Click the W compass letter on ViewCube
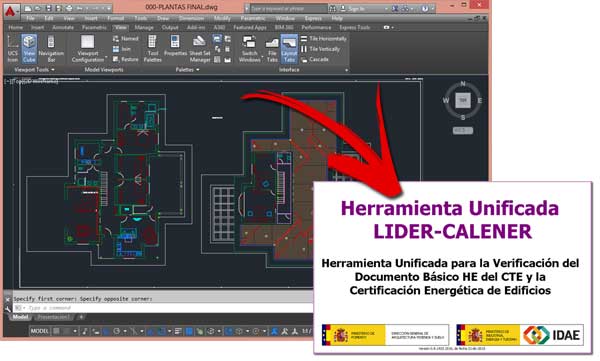 coord(446,100)
